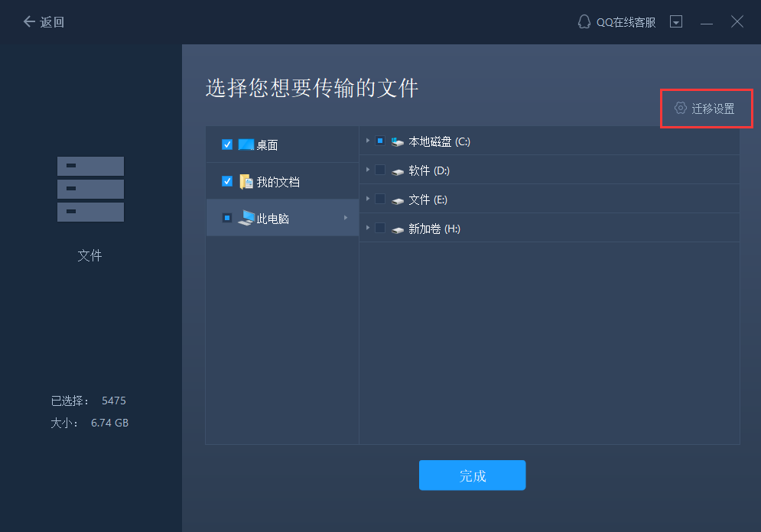
Task: Expand the 软件 (D:) tree node
Action: (367, 170)
